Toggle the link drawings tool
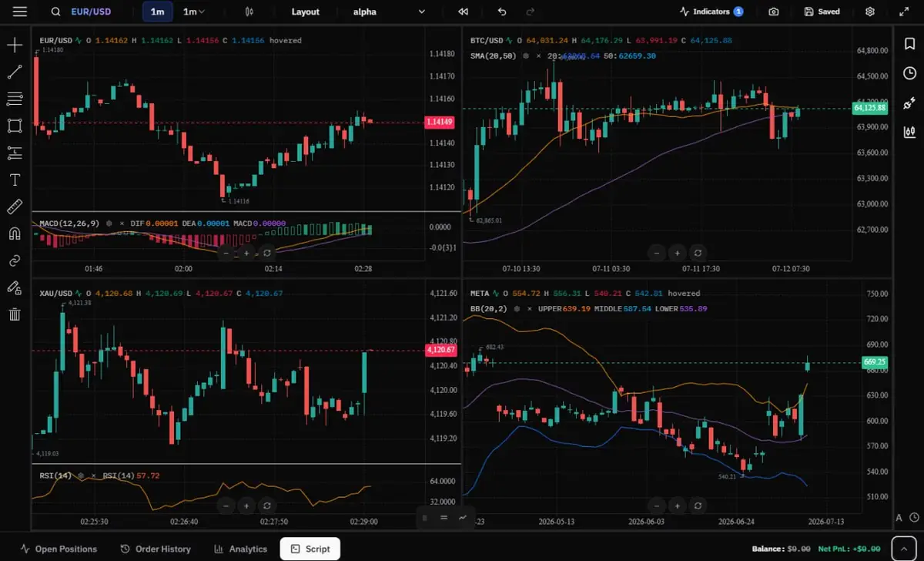The image size is (924, 561). click(14, 260)
